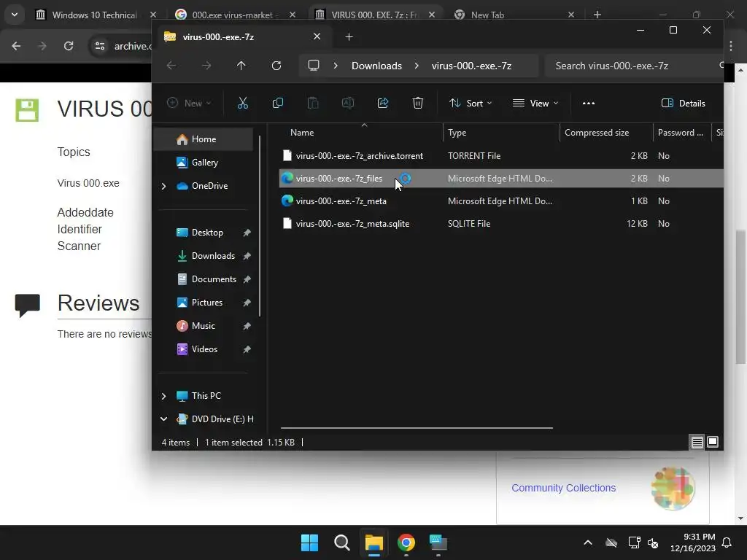Open the View dropdown menu
The image size is (747, 560).
535,103
